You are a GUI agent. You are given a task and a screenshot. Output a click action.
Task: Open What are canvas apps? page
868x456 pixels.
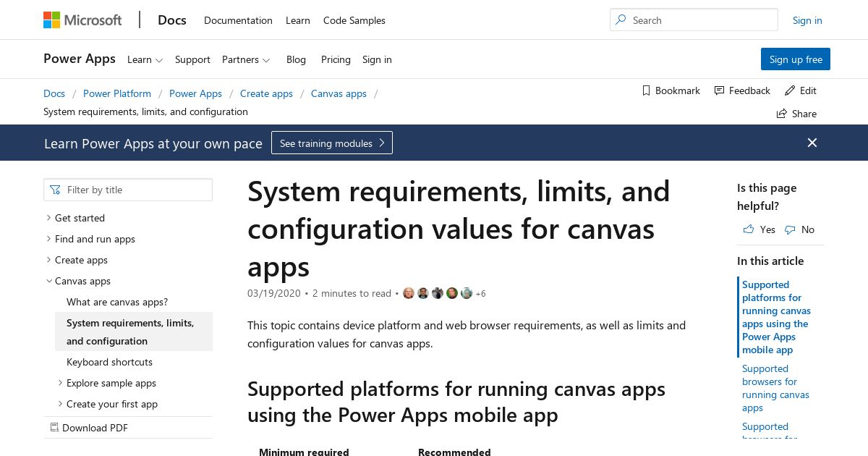117,302
